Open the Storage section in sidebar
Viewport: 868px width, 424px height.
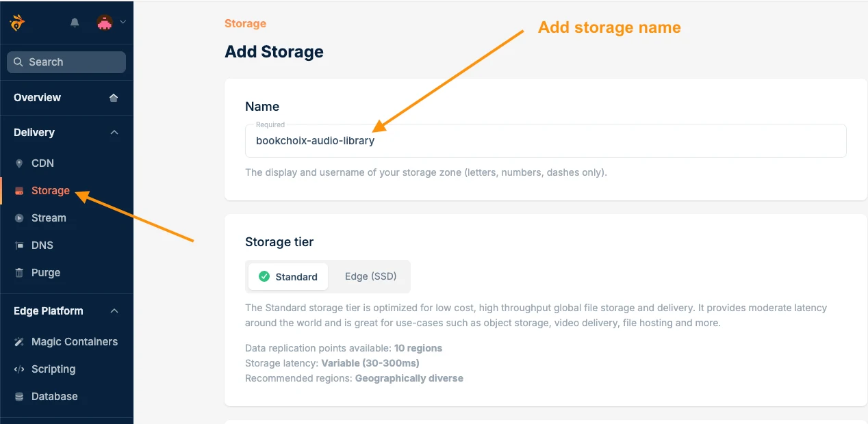[x=50, y=190]
